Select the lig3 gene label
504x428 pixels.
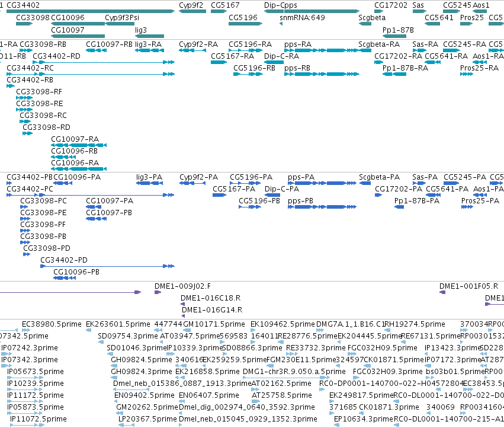[x=141, y=30]
